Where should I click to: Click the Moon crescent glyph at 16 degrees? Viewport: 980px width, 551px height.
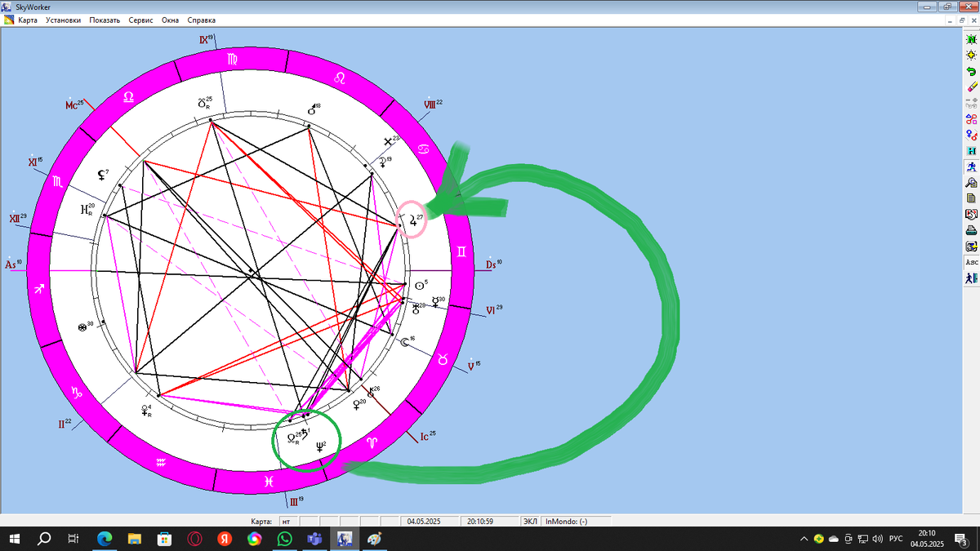tap(404, 342)
